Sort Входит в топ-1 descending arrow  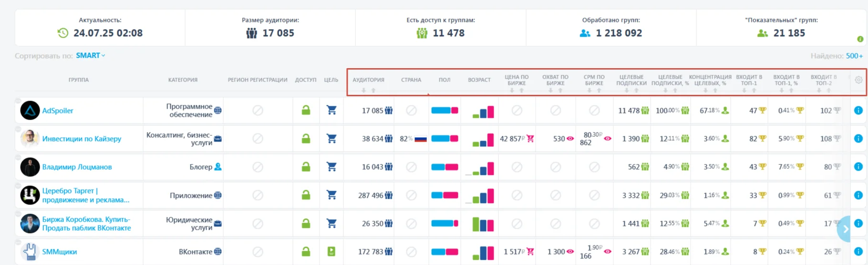(744, 90)
